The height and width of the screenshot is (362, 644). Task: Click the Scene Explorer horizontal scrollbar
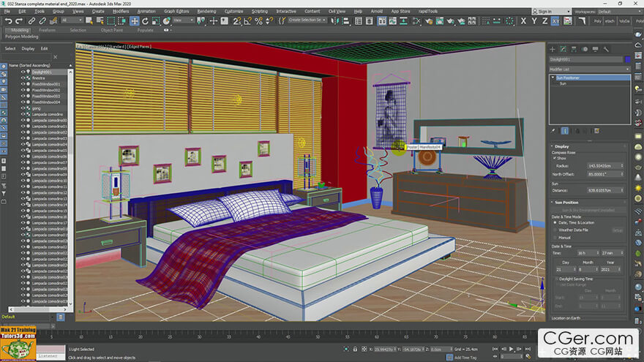click(38, 309)
